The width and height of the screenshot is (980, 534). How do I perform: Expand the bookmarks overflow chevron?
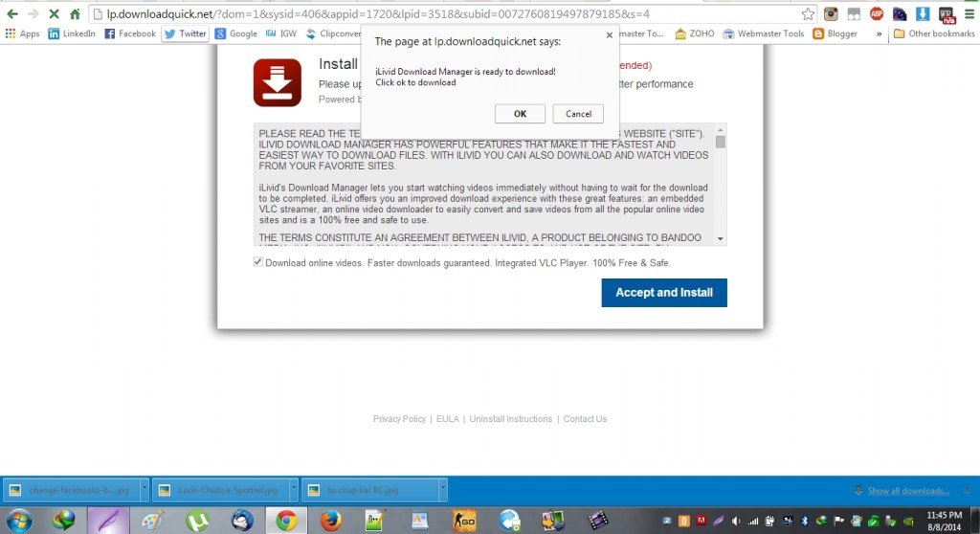click(x=879, y=33)
